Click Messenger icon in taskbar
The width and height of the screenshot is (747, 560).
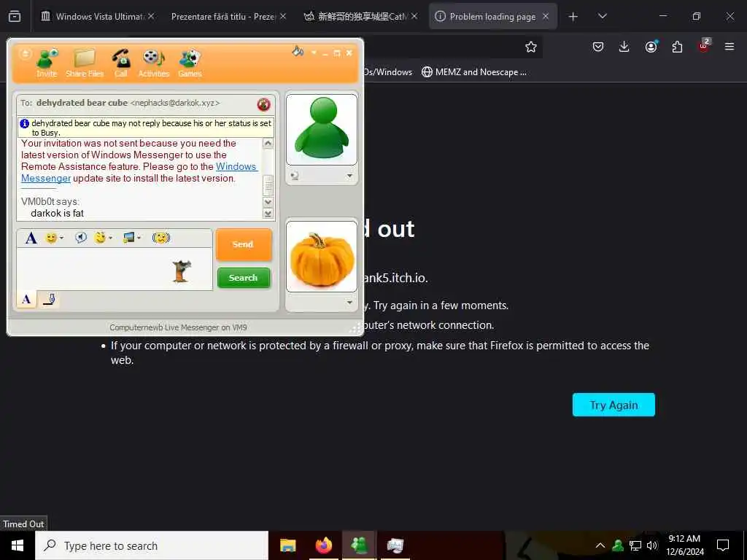tap(359, 545)
